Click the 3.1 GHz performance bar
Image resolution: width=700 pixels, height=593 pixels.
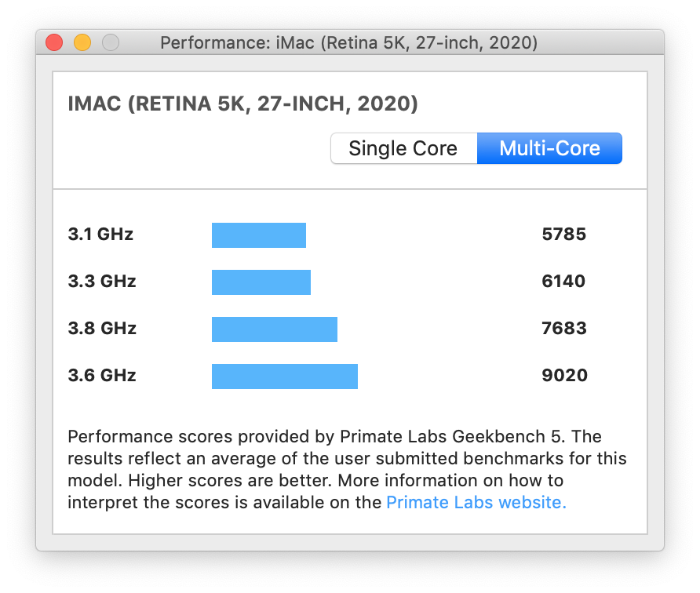[x=259, y=235]
